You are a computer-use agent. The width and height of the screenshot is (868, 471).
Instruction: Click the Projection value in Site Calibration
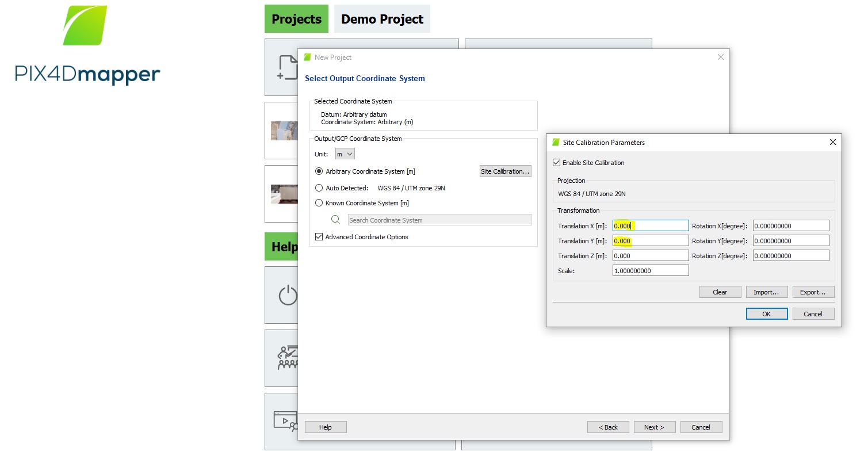coord(592,194)
